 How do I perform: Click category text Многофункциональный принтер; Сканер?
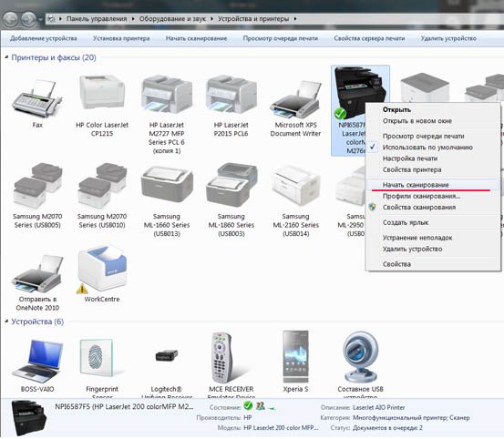(411, 418)
